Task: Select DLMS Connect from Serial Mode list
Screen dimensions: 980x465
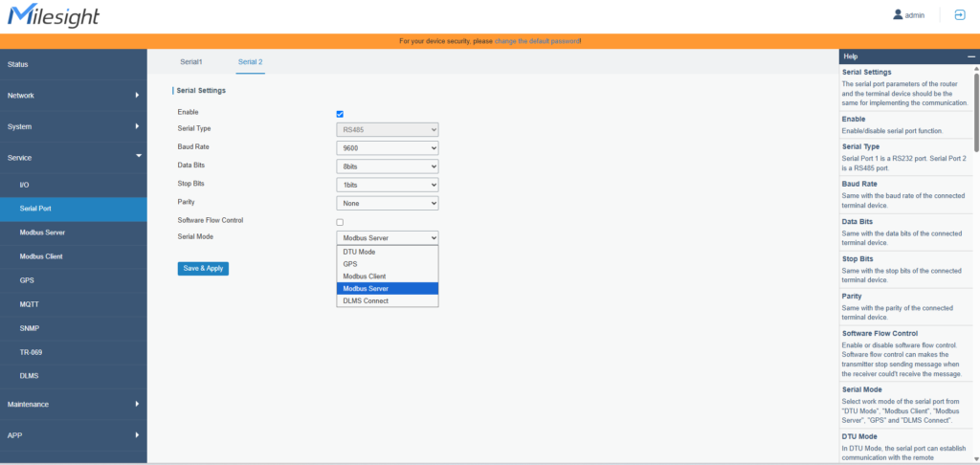Action: [387, 300]
